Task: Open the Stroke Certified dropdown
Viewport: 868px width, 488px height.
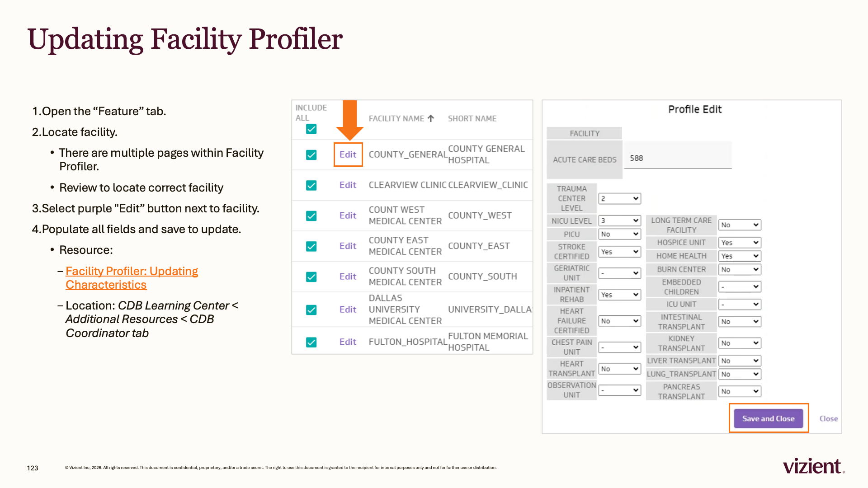Action: pyautogui.click(x=619, y=252)
